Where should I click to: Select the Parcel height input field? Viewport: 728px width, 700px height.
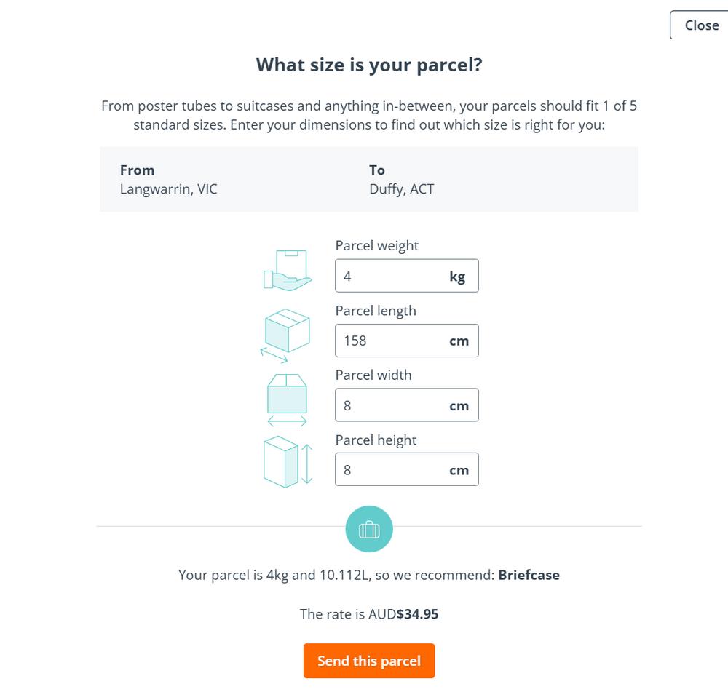pyautogui.click(x=407, y=470)
